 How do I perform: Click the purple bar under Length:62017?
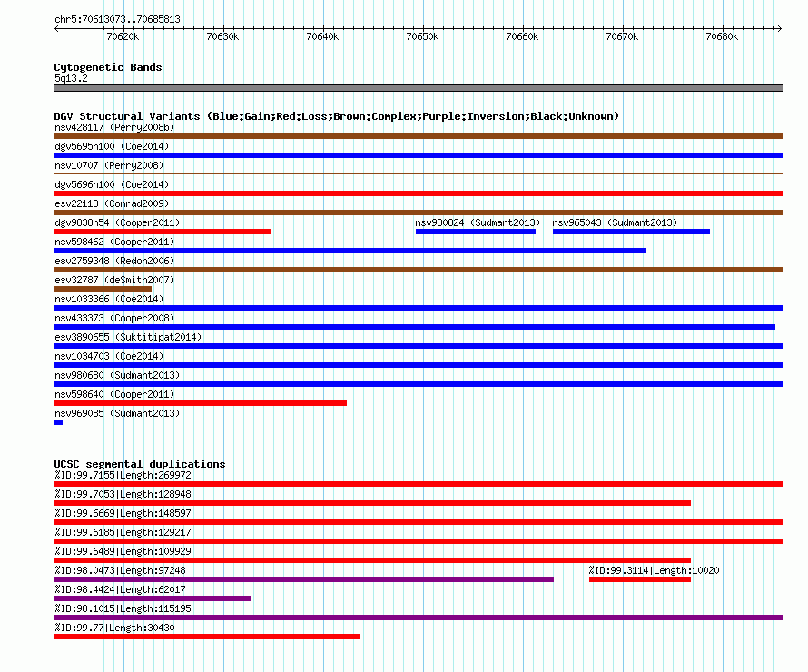pyautogui.click(x=152, y=598)
